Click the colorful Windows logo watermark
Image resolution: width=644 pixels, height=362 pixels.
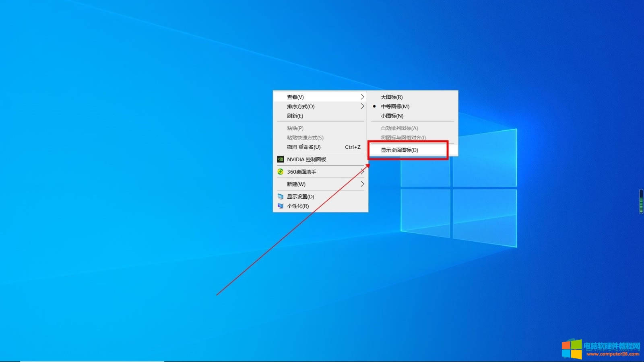coord(572,349)
